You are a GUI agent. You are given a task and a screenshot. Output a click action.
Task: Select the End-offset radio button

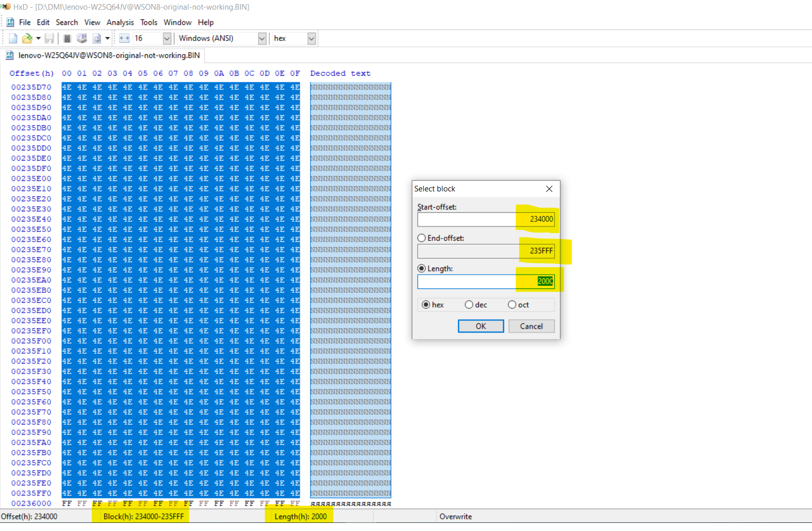[421, 238]
